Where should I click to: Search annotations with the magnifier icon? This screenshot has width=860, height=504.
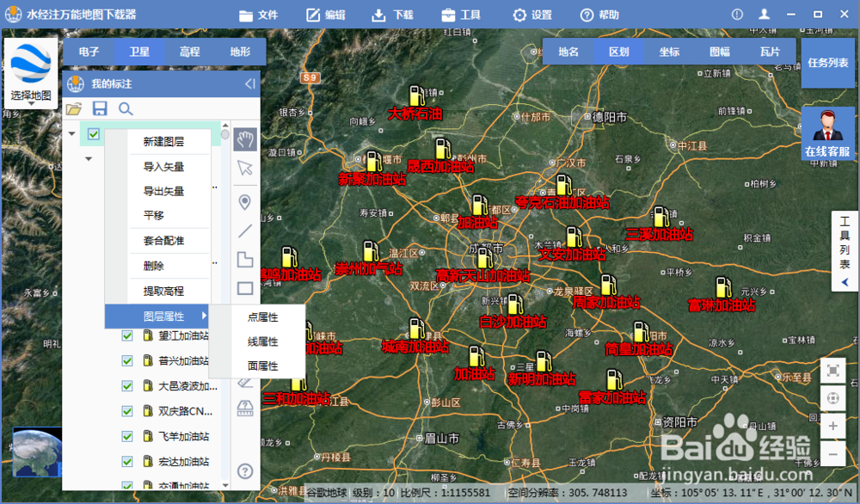[x=126, y=108]
